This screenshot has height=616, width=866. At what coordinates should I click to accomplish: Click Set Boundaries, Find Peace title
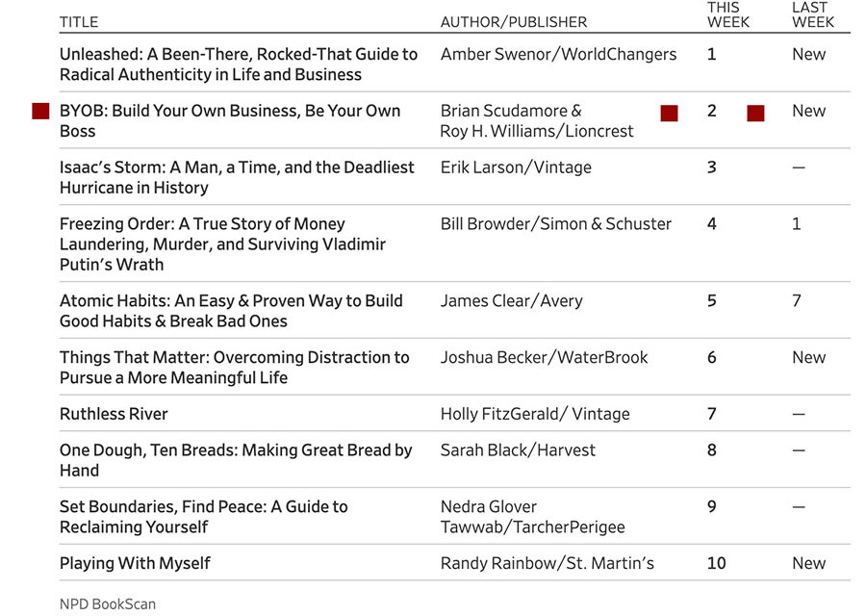click(x=203, y=516)
